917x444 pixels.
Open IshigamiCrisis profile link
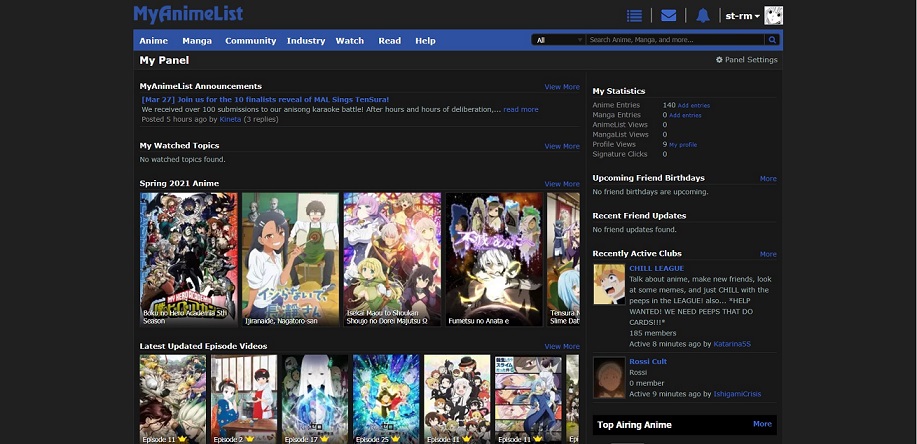[737, 394]
